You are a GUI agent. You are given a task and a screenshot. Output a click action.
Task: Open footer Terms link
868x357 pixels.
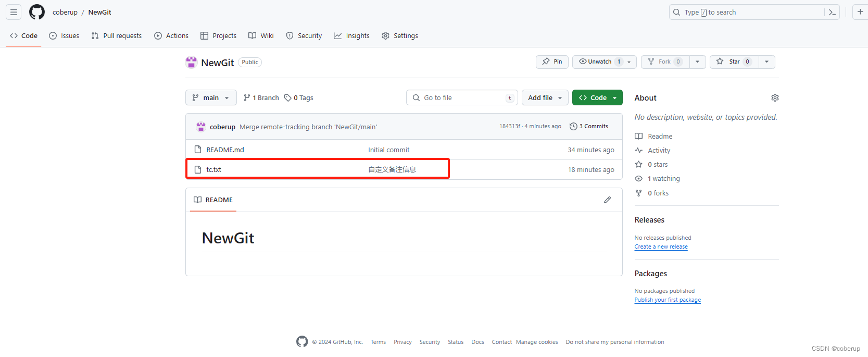click(x=378, y=342)
